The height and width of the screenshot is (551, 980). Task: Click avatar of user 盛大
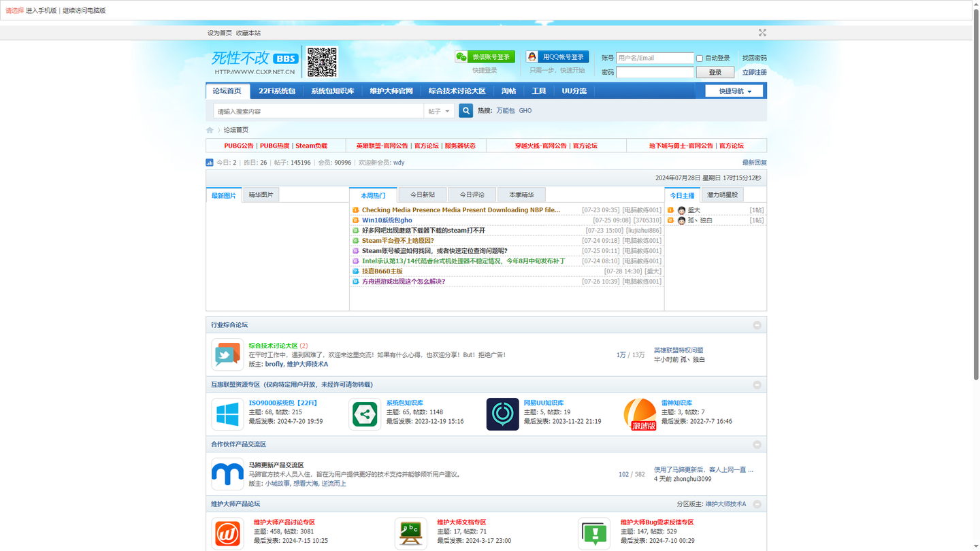click(681, 211)
